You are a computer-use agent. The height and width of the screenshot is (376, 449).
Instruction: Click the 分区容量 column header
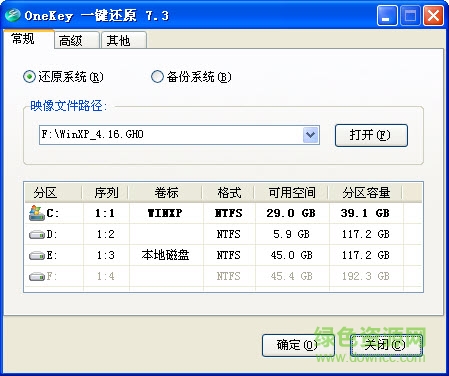(366, 193)
